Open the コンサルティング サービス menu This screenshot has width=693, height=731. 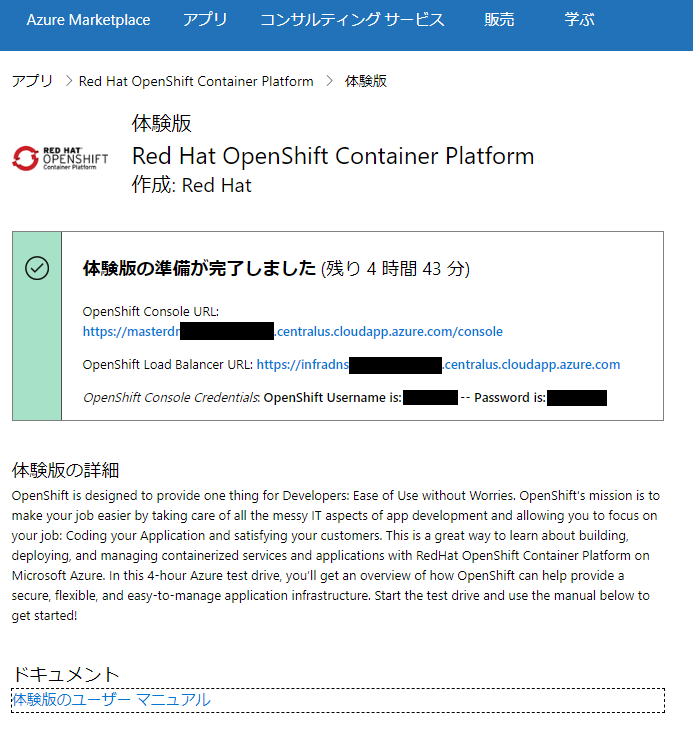(352, 20)
